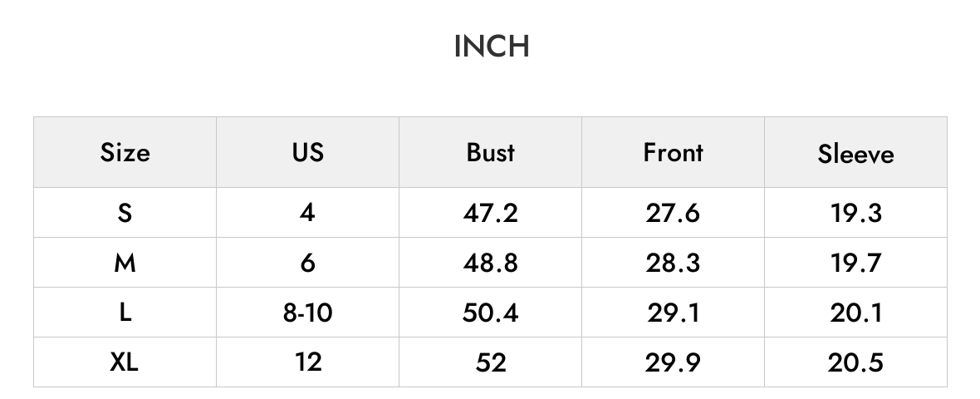
Task: Select the US column header
Action: (307, 153)
